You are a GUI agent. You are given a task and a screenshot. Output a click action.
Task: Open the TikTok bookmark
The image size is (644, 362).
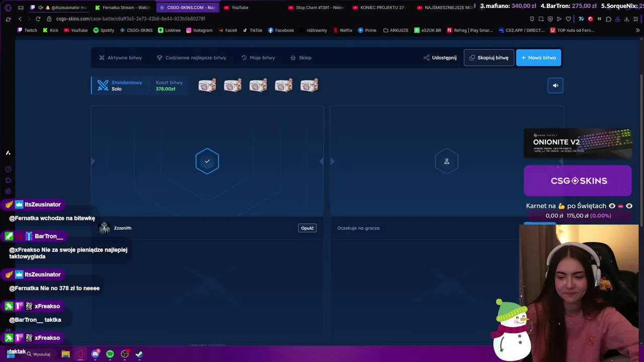click(x=253, y=30)
